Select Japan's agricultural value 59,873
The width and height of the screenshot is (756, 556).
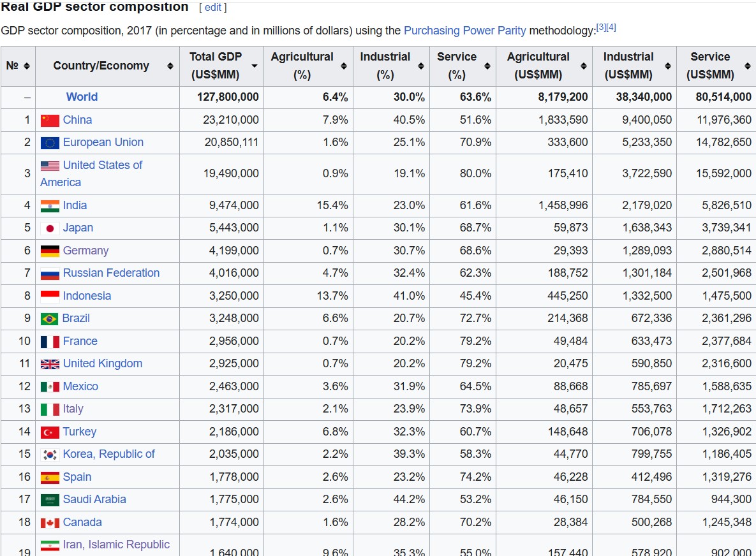(x=571, y=228)
